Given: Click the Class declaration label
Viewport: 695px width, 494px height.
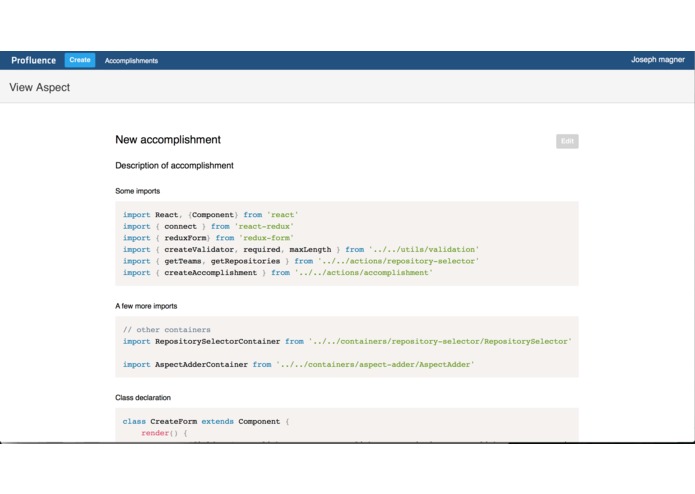Looking at the screenshot, I should 143,397.
